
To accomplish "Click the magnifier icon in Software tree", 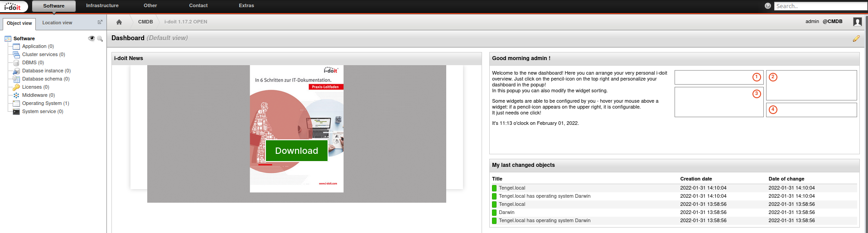I will pyautogui.click(x=100, y=39).
